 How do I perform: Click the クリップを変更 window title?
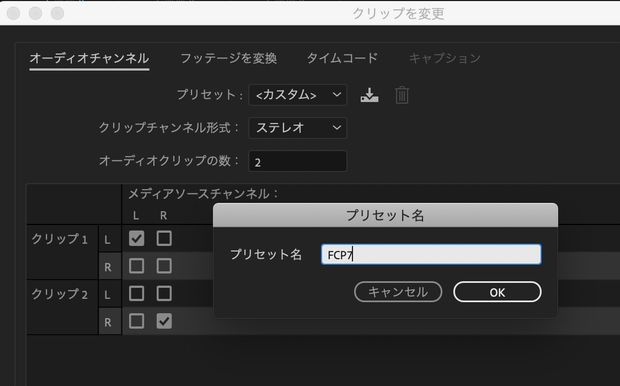coord(398,14)
